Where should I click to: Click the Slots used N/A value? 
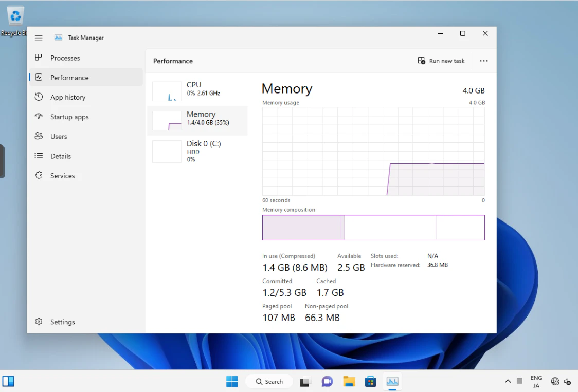pyautogui.click(x=432, y=256)
